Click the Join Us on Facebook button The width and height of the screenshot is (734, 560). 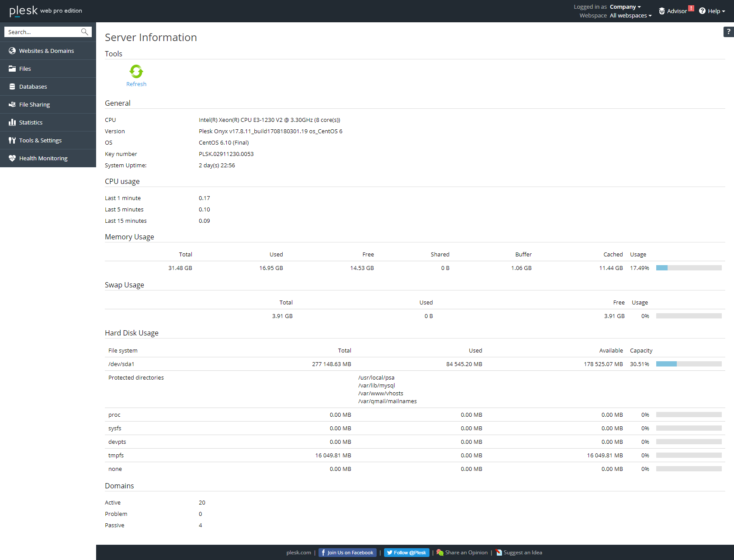pos(348,553)
